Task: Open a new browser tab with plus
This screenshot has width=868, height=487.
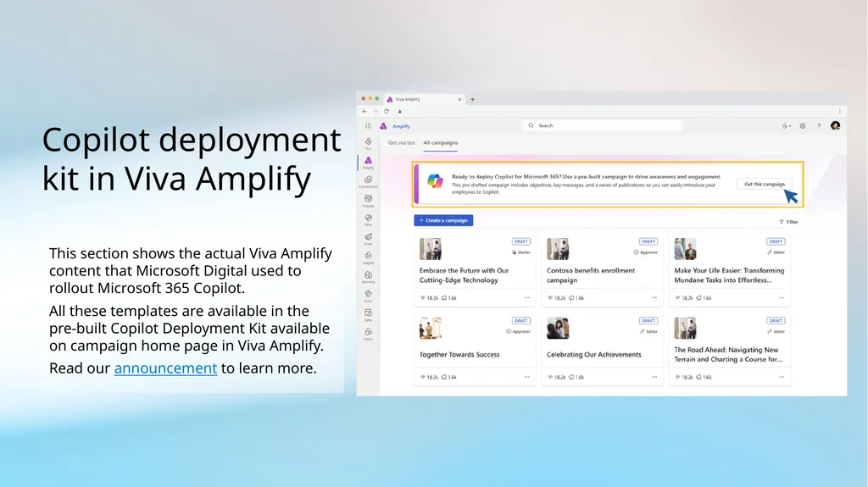Action: (473, 100)
